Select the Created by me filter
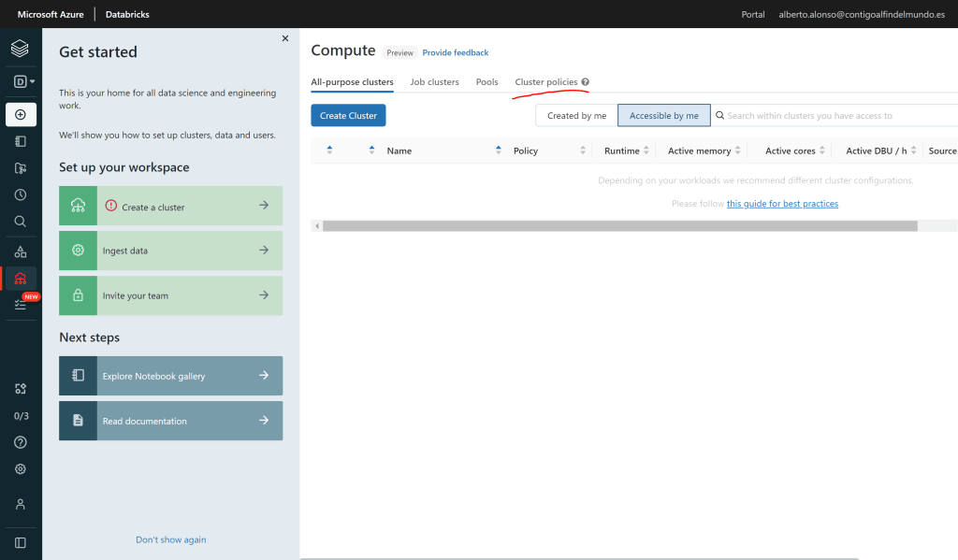The height and width of the screenshot is (560, 958). pos(576,116)
